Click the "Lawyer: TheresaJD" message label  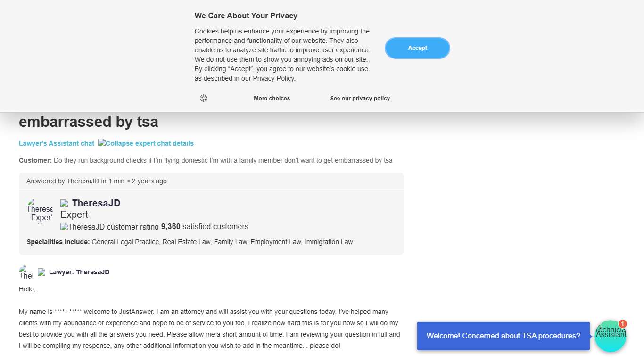79,272
